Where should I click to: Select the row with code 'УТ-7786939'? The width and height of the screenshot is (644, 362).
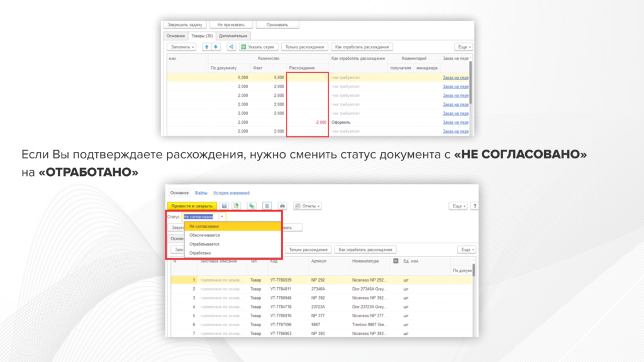tap(321, 280)
